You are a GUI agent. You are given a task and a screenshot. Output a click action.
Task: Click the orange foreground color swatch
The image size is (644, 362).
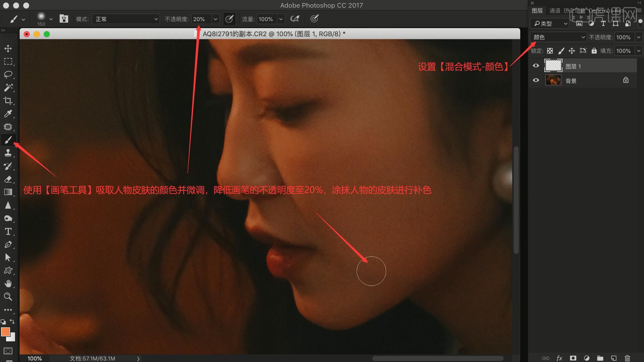point(5,332)
